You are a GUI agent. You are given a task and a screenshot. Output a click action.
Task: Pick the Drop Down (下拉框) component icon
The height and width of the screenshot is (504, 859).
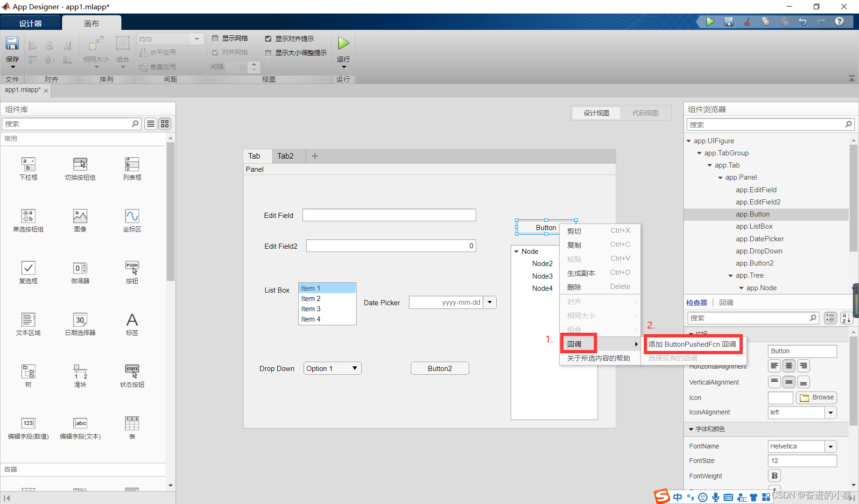point(28,164)
